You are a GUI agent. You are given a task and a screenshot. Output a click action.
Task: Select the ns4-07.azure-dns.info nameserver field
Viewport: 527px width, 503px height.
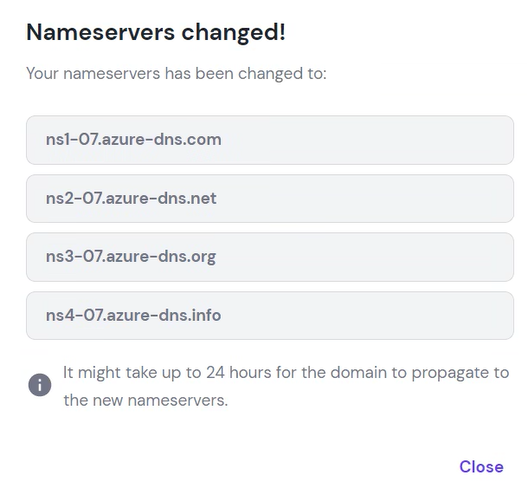tap(270, 315)
